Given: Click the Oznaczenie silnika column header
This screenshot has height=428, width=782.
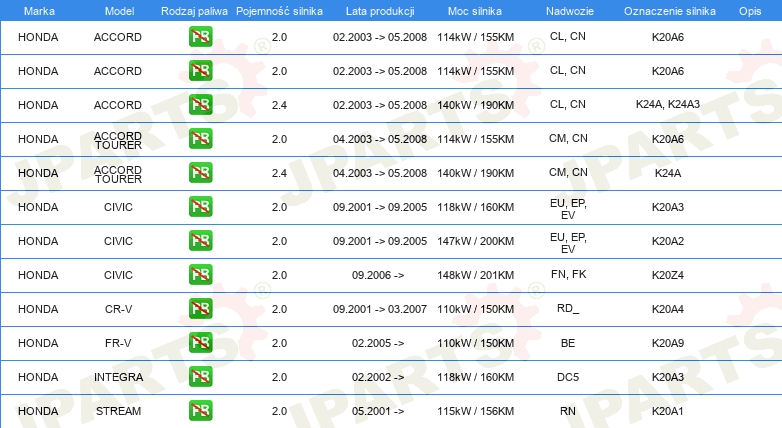Looking at the screenshot, I should pos(670,11).
